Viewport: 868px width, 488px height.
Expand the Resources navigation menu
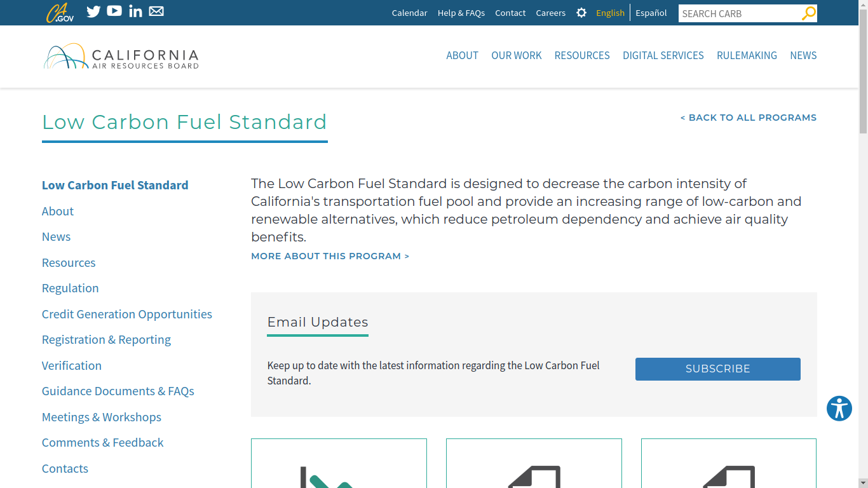pyautogui.click(x=581, y=55)
